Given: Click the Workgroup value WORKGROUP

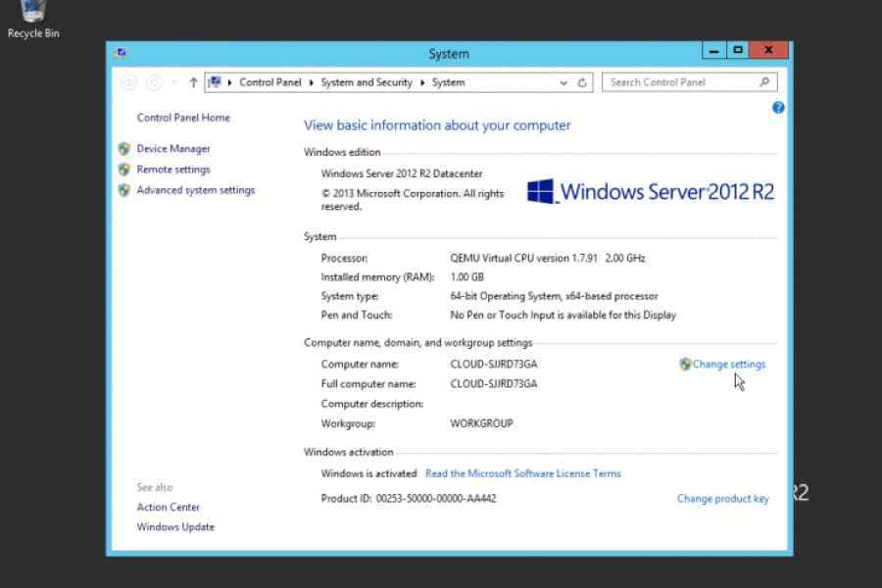Looking at the screenshot, I should pos(481,423).
